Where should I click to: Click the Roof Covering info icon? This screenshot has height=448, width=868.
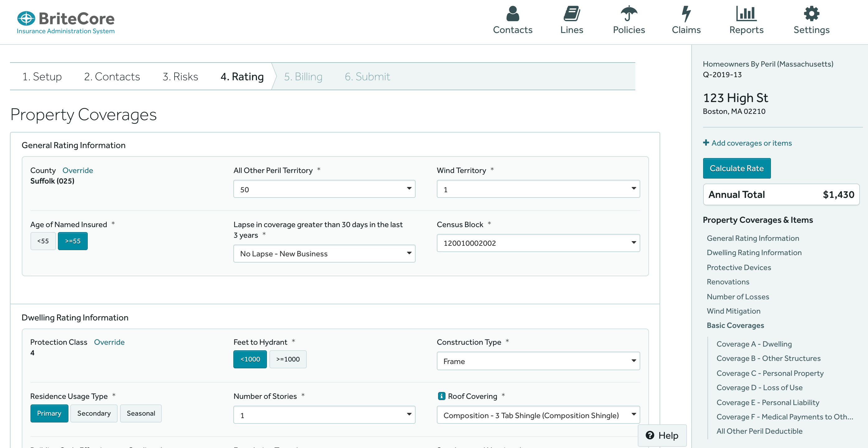[441, 396]
